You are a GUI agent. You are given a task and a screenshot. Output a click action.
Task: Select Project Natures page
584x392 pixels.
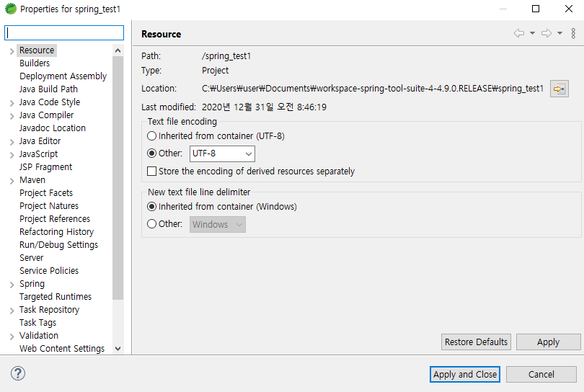point(49,205)
